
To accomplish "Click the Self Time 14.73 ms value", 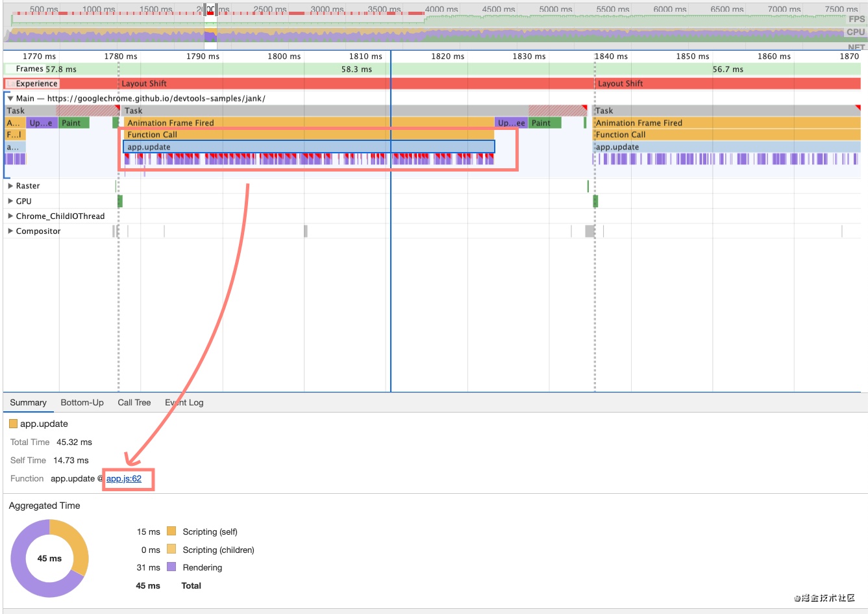I will (71, 461).
